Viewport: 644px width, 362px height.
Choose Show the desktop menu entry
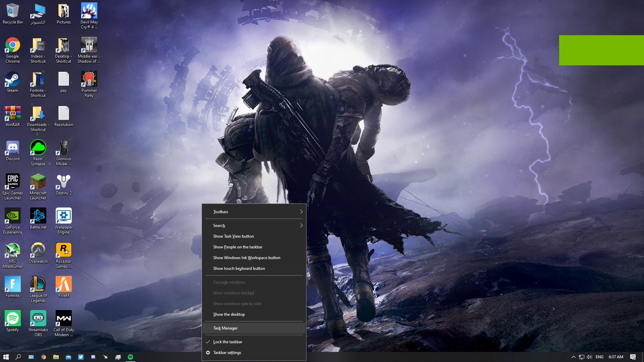(x=254, y=314)
